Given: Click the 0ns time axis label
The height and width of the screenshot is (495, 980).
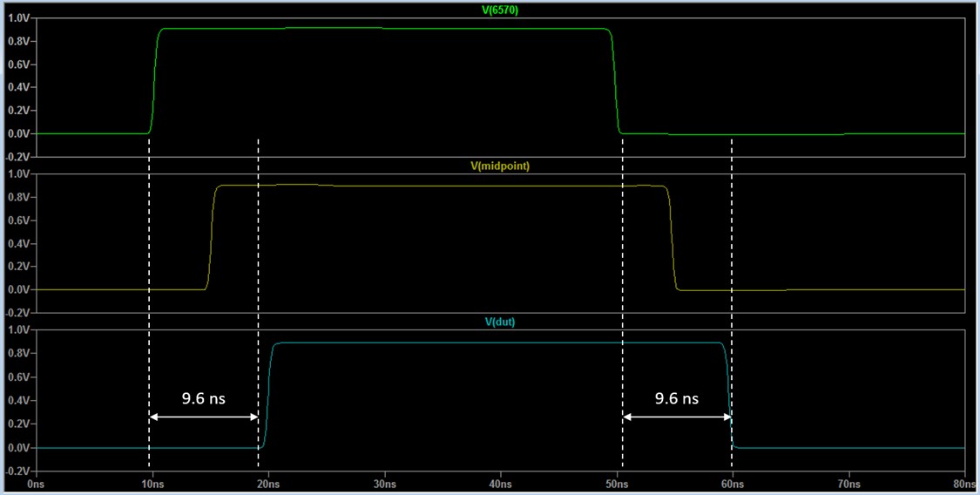Looking at the screenshot, I should tap(37, 483).
